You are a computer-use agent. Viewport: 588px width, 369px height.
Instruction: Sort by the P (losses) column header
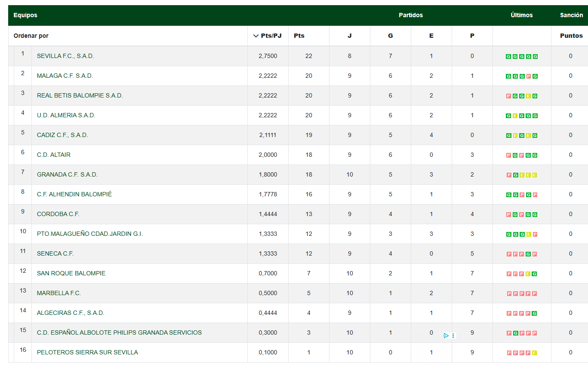(472, 36)
